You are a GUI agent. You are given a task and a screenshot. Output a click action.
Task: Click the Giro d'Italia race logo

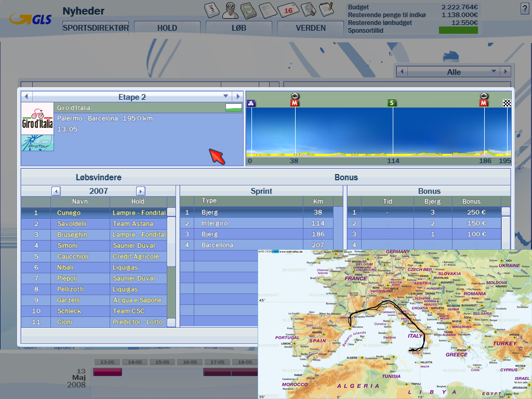tap(37, 119)
